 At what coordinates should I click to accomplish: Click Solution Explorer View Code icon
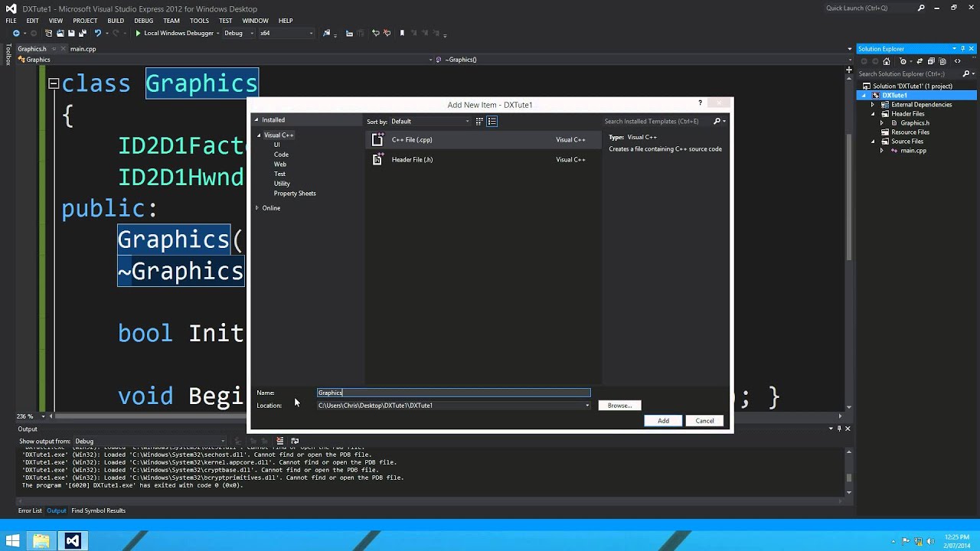(x=958, y=61)
